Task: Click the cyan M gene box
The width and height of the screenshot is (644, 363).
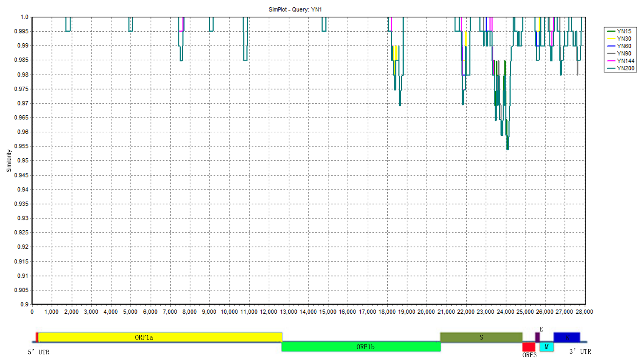Action: pyautogui.click(x=547, y=347)
